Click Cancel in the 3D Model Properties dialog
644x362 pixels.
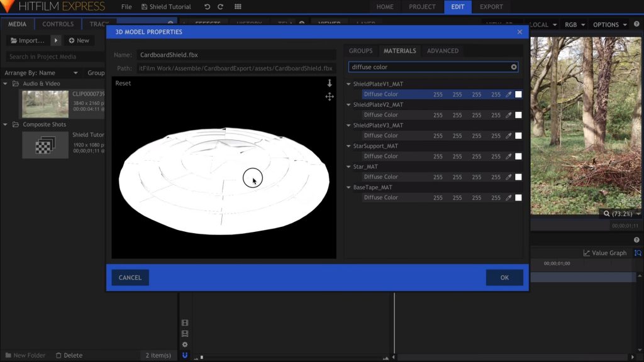click(130, 278)
